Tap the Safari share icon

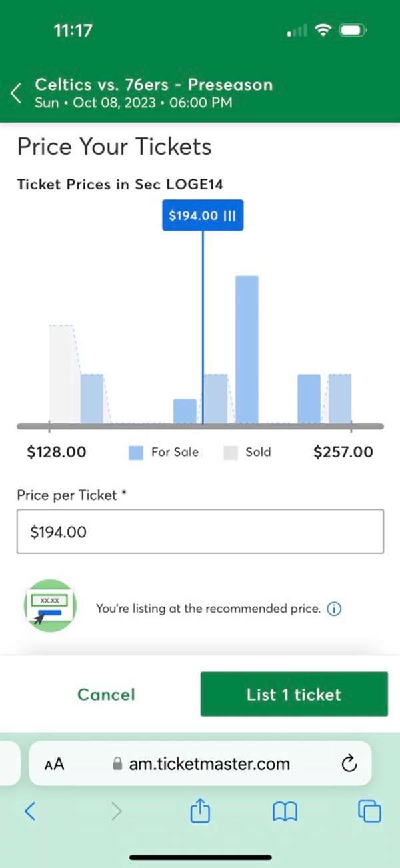(199, 811)
